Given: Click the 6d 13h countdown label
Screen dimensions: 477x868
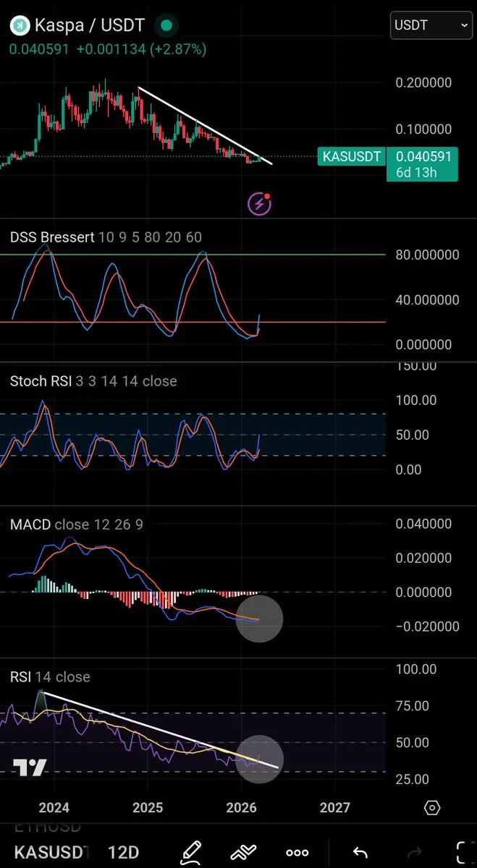Looking at the screenshot, I should pos(416,173).
